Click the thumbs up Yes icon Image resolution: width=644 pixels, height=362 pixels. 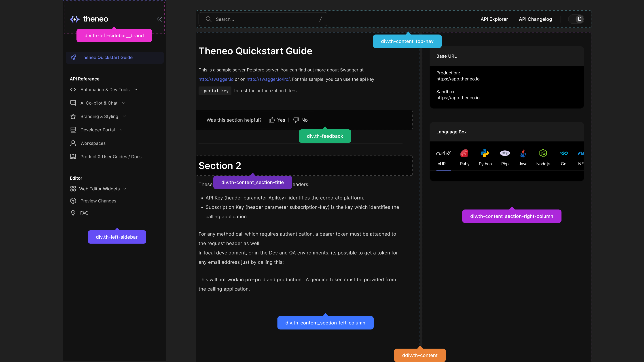click(272, 120)
